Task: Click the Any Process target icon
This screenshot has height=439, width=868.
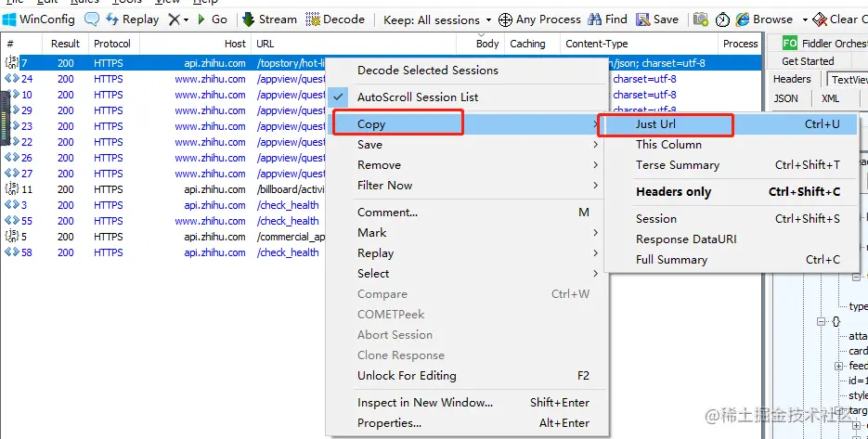Action: [x=505, y=19]
